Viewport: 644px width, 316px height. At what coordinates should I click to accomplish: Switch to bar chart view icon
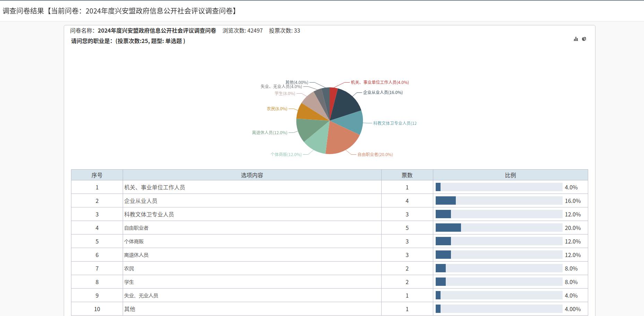click(576, 39)
